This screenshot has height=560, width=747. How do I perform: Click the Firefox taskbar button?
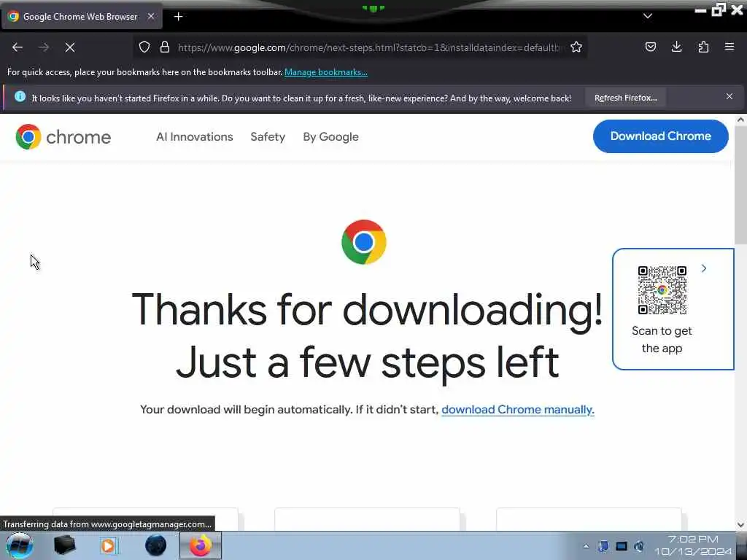click(x=201, y=545)
